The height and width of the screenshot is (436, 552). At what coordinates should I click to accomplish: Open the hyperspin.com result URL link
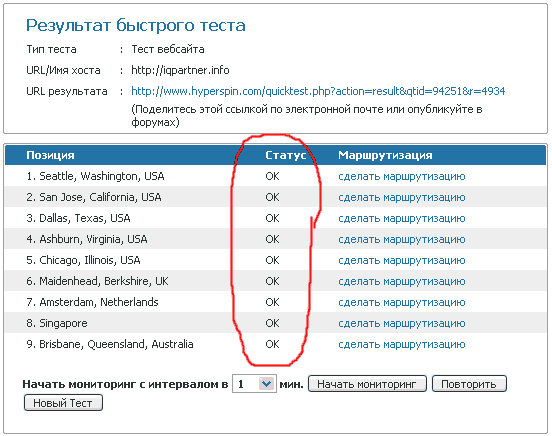[318, 91]
